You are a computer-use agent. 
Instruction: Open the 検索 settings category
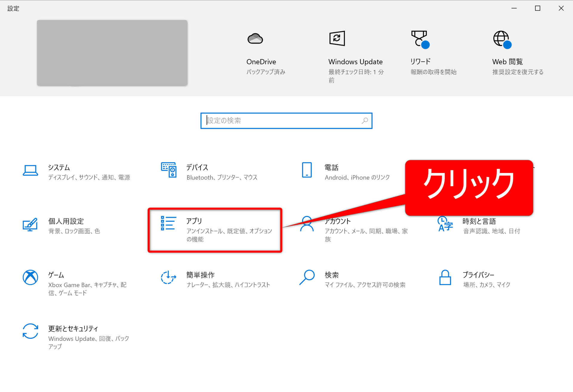pos(332,275)
